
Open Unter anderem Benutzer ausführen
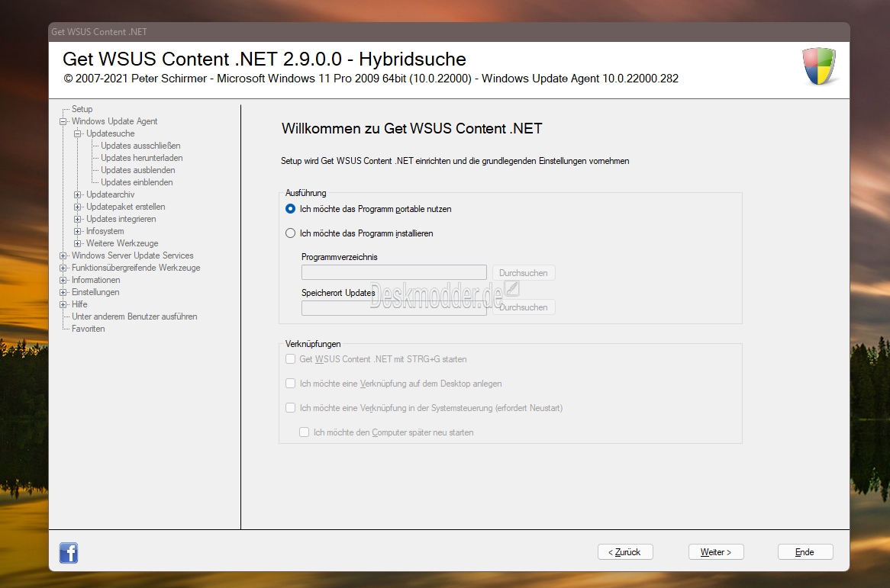click(x=134, y=316)
